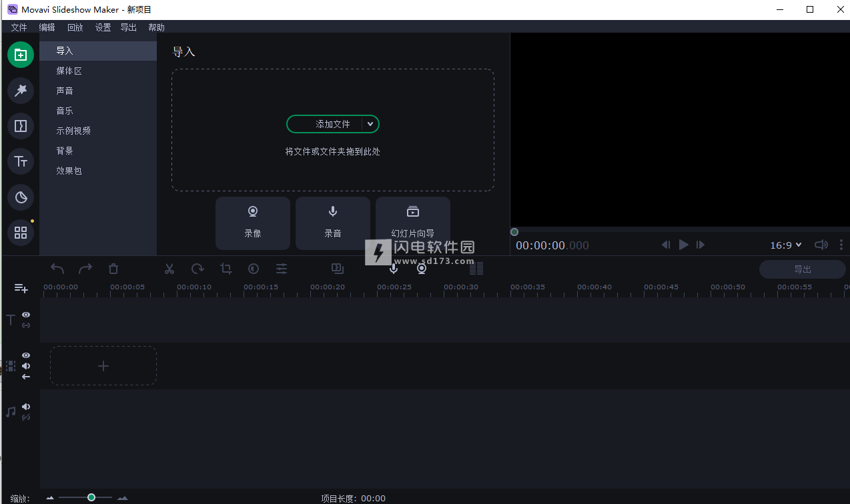Click the microphone icon in timeline toolbar
This screenshot has width=850, height=504.
coord(394,269)
